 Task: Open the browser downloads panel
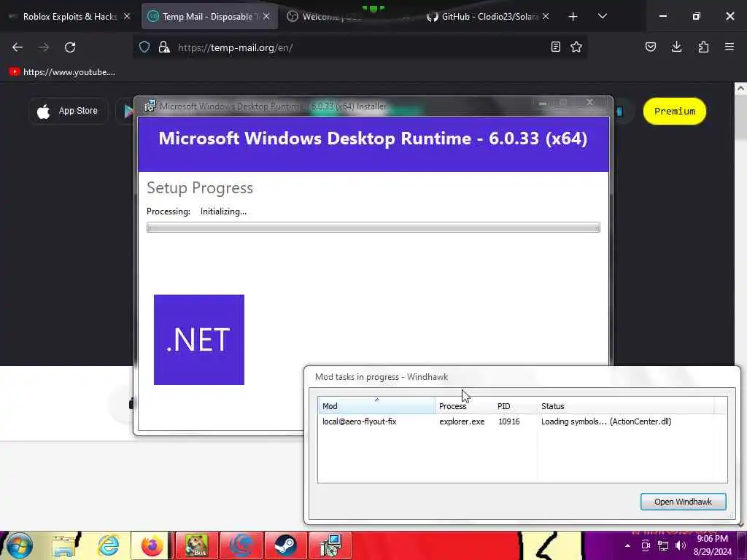pyautogui.click(x=676, y=47)
